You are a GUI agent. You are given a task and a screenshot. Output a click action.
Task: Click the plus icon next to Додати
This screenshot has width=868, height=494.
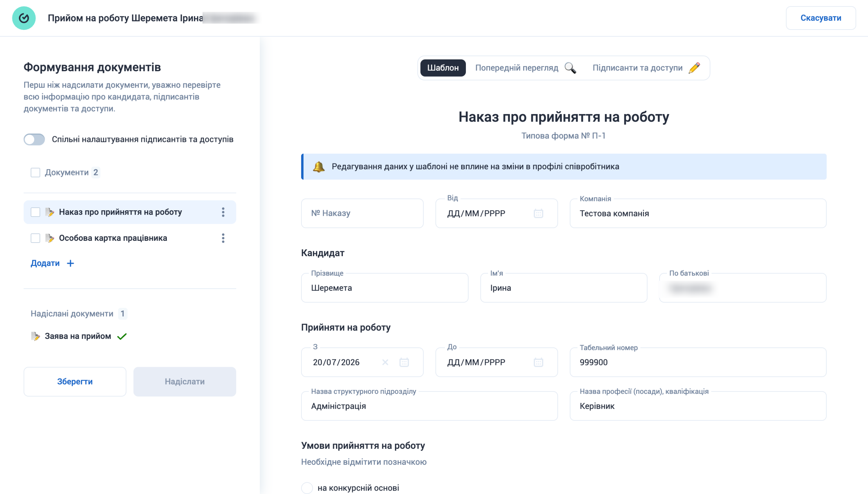point(71,263)
